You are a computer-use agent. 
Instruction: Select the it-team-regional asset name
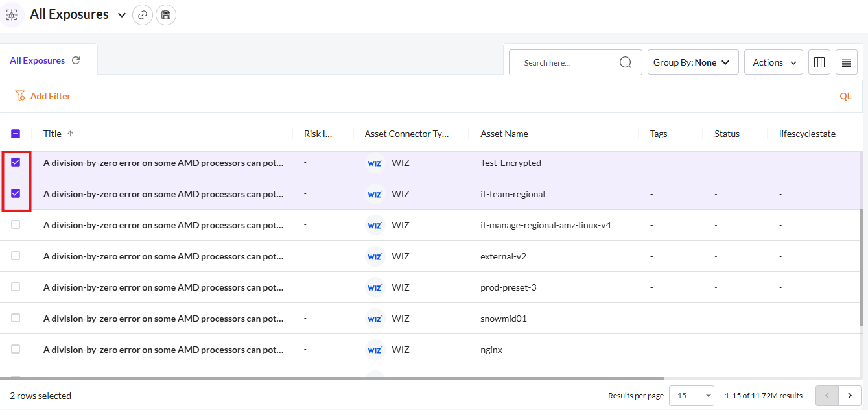click(x=513, y=194)
